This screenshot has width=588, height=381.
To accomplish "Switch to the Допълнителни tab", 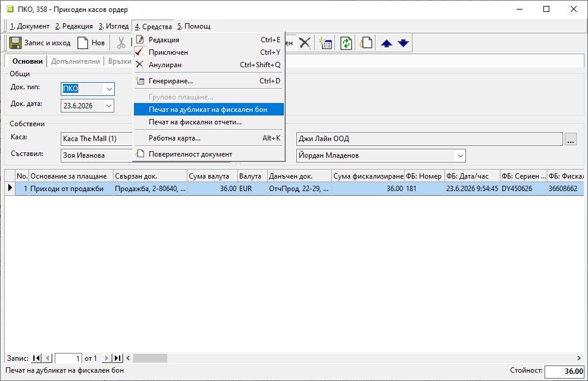I will click(x=76, y=61).
